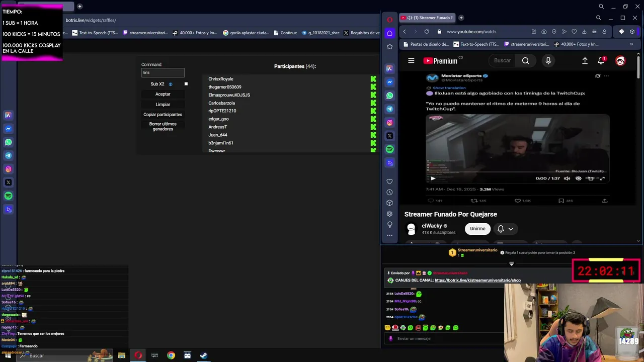Click Borrar ultimos ganadores button
This screenshot has width=644, height=362.
click(163, 126)
